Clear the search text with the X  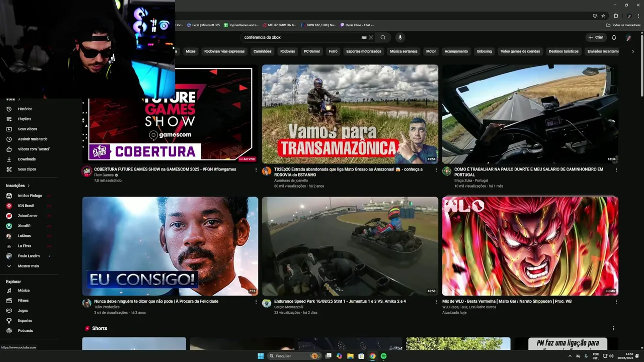[x=371, y=37]
